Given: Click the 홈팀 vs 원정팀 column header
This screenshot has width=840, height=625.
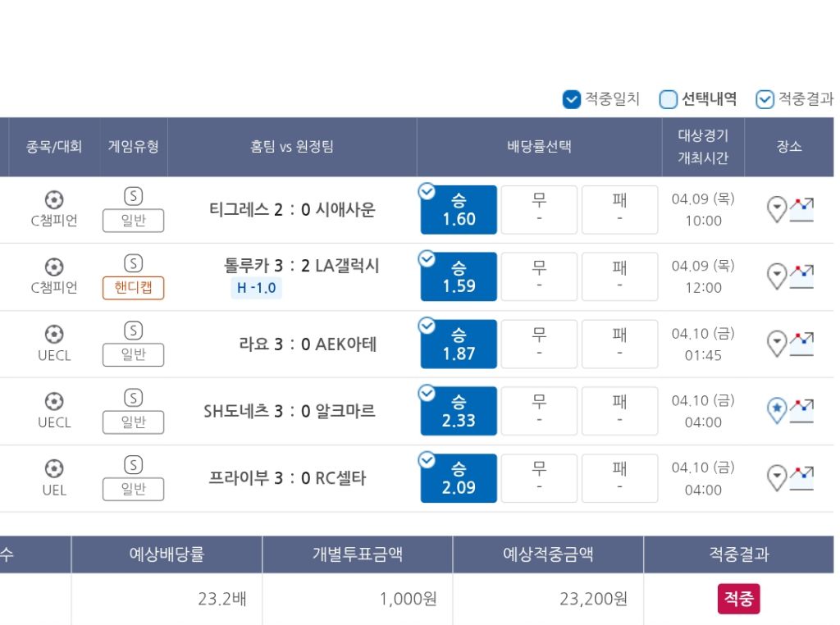Looking at the screenshot, I should (292, 147).
